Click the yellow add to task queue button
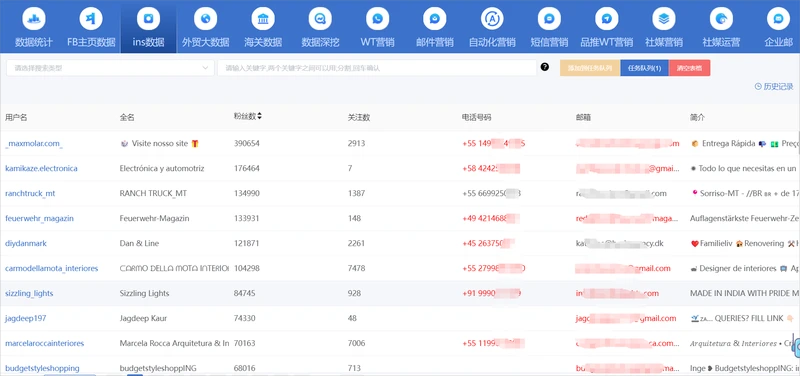 (x=590, y=68)
